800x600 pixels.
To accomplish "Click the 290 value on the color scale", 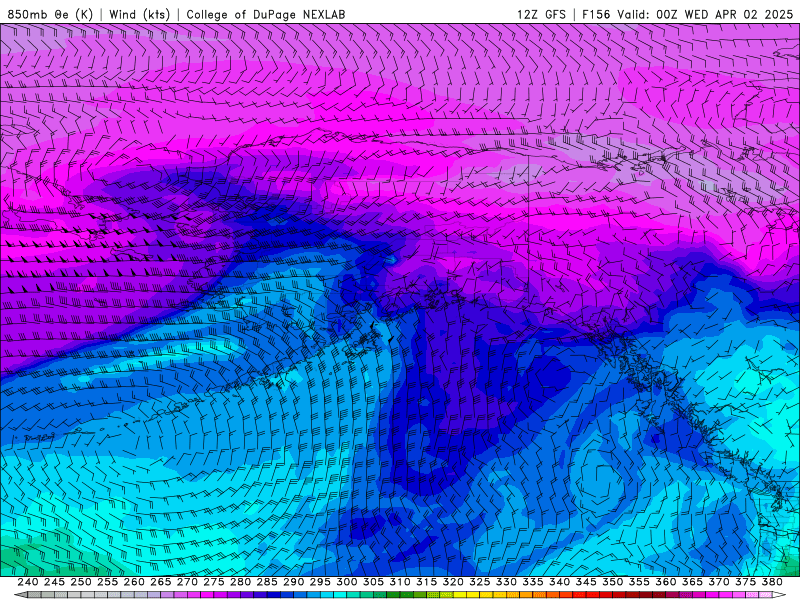I will 293,582.
